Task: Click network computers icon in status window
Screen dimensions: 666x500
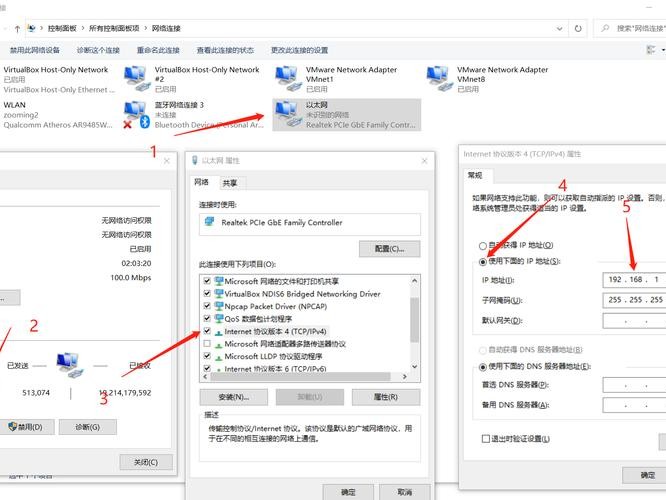Action: 69,364
